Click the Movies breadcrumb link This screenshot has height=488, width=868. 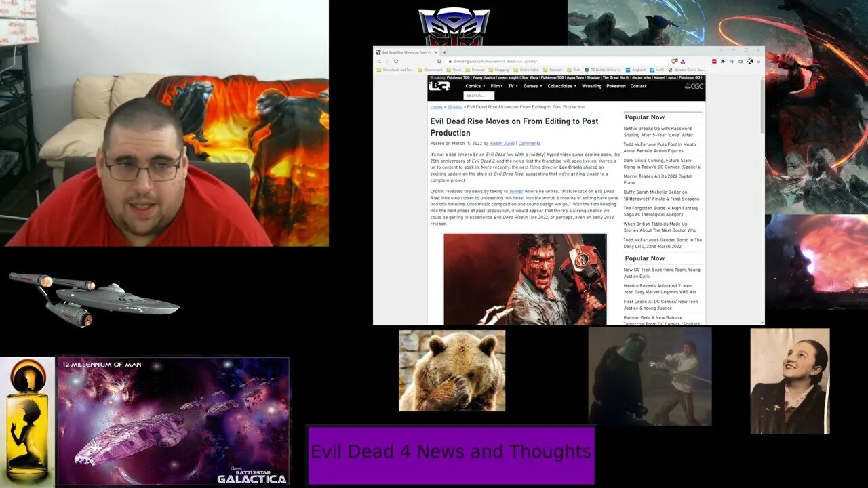point(454,107)
